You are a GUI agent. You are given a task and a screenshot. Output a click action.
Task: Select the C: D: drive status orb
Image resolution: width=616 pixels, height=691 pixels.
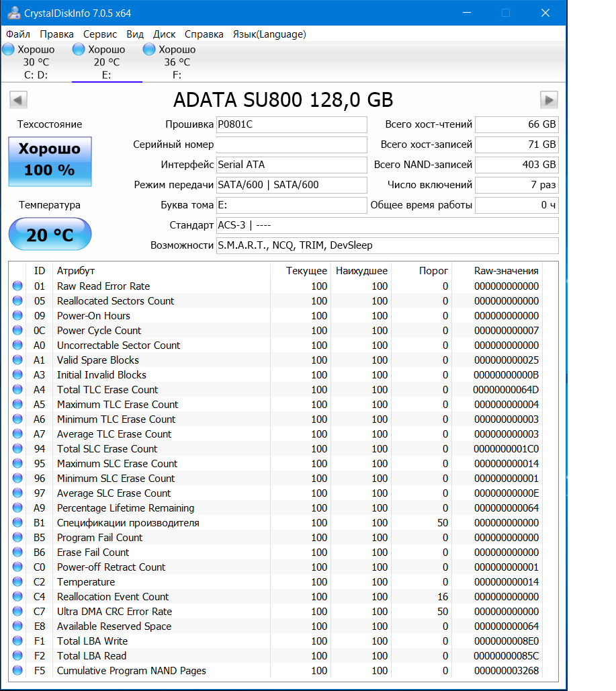tap(8, 49)
